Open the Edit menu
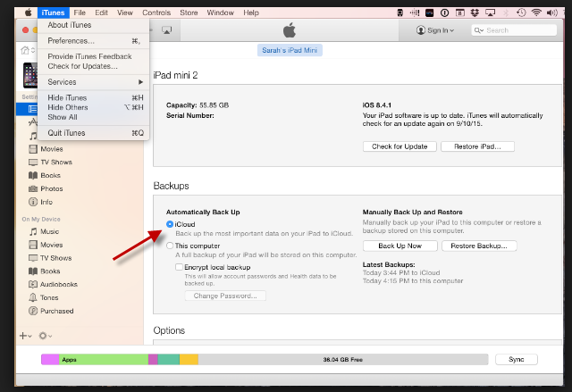 coord(101,13)
